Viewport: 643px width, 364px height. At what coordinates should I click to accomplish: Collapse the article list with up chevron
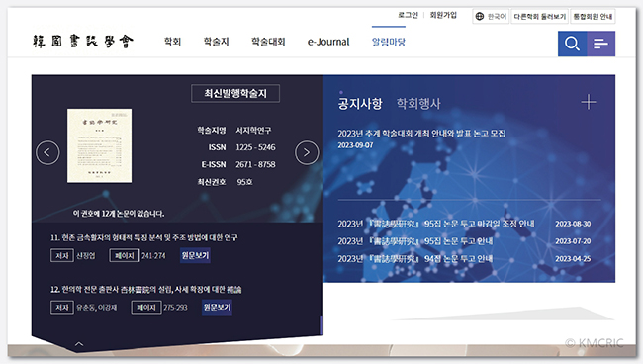(x=79, y=344)
